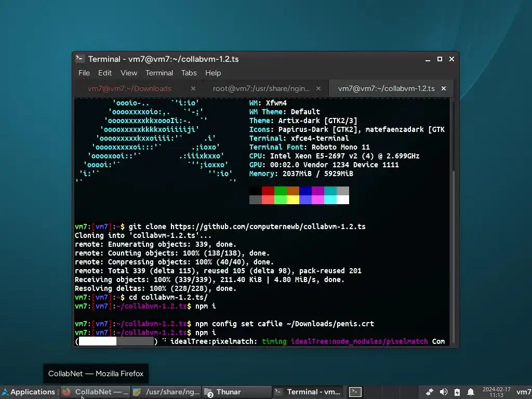Image resolution: width=532 pixels, height=399 pixels.
Task: Open the volume control tray icon
Action: [444, 392]
